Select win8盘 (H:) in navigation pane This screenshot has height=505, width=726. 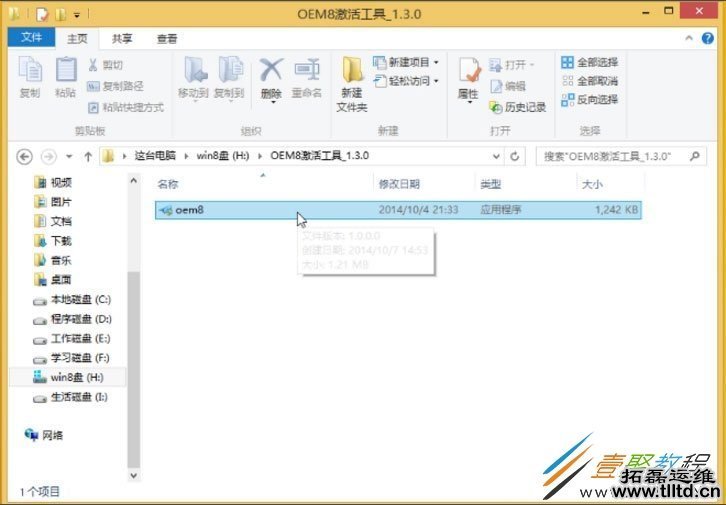point(69,377)
